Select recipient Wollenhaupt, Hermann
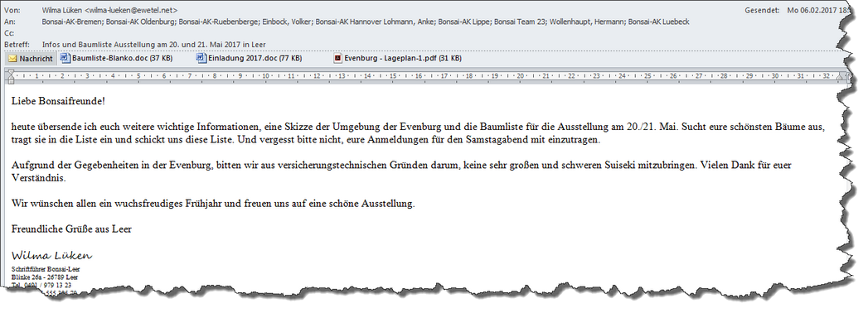The image size is (868, 313). [x=587, y=22]
